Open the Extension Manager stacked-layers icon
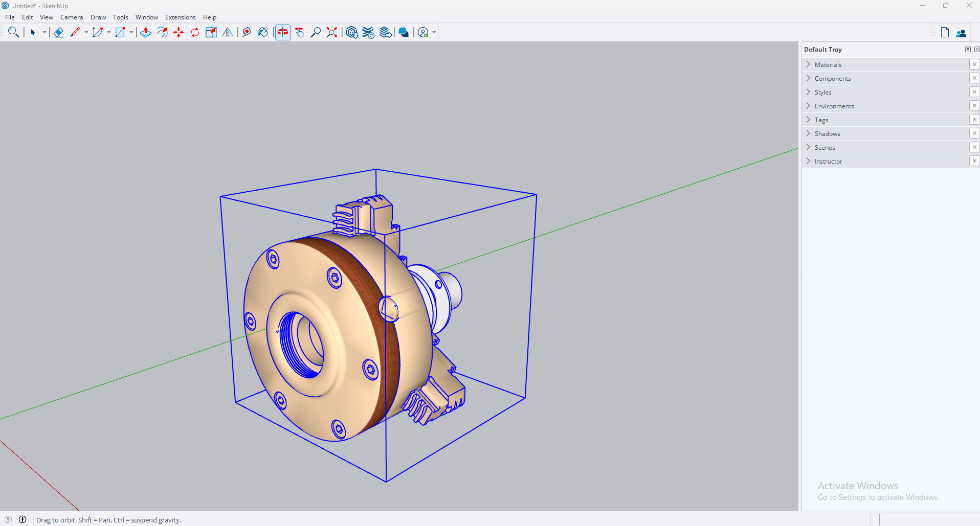This screenshot has height=526, width=980. pyautogui.click(x=386, y=32)
